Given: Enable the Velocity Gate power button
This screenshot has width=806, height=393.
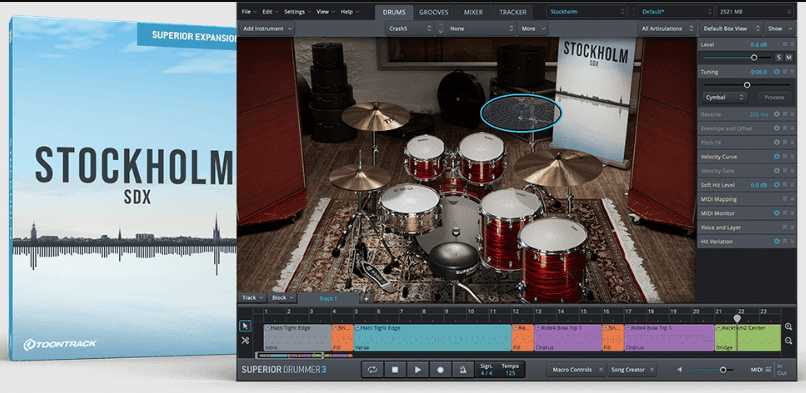Looking at the screenshot, I should point(777,171).
